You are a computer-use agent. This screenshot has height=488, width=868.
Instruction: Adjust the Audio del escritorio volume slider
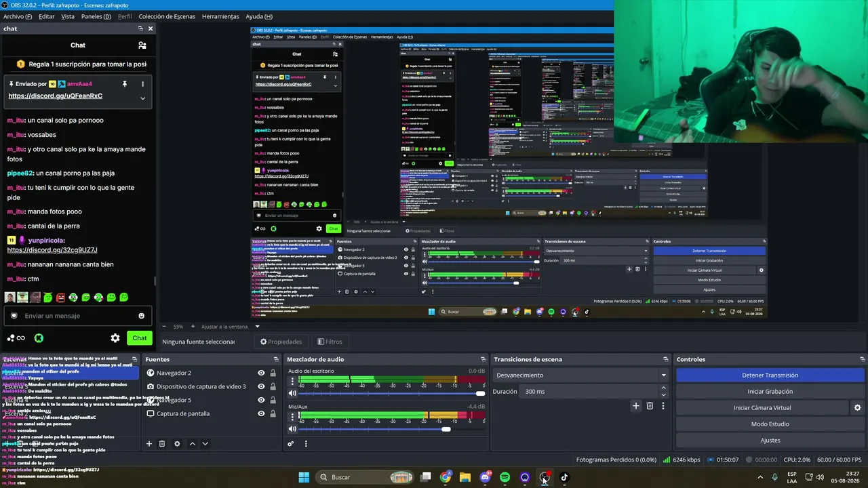392,393
